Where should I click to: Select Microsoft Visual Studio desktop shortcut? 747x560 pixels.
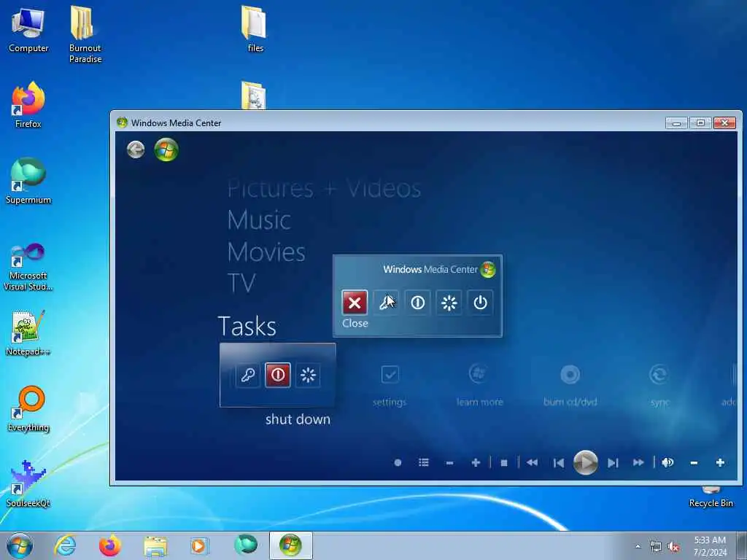(28, 267)
